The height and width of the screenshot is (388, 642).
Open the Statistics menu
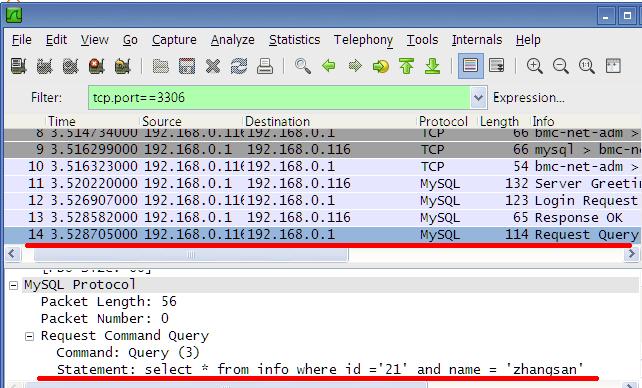[x=294, y=40]
